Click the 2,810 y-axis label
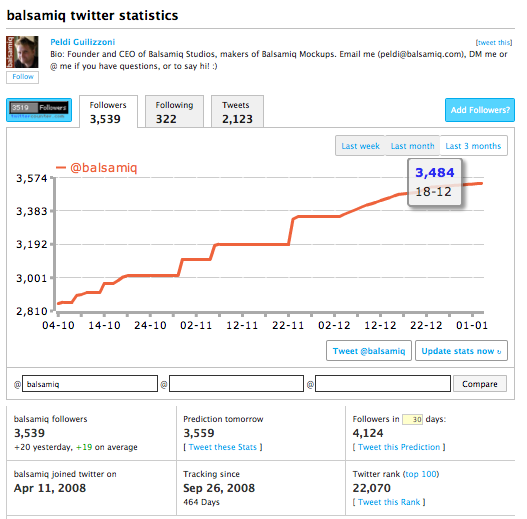527x519 pixels. [x=32, y=311]
